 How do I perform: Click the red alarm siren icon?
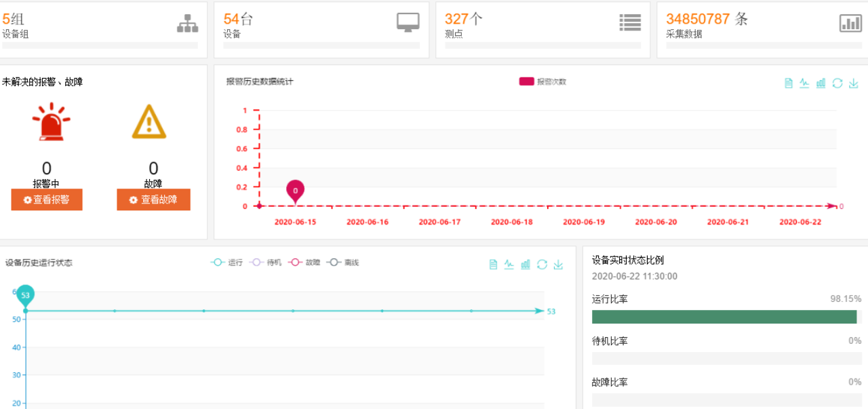52,122
